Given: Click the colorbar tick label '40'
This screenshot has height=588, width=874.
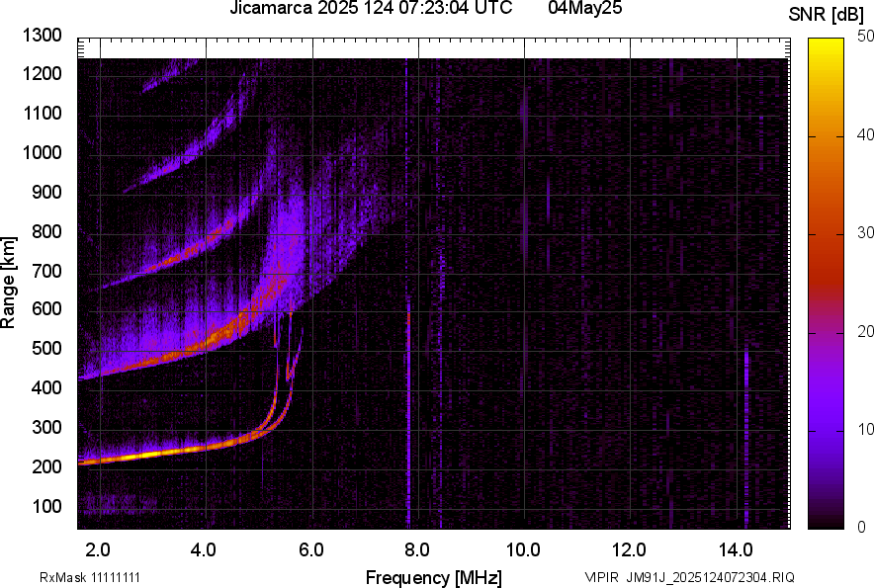Looking at the screenshot, I should point(865,134).
